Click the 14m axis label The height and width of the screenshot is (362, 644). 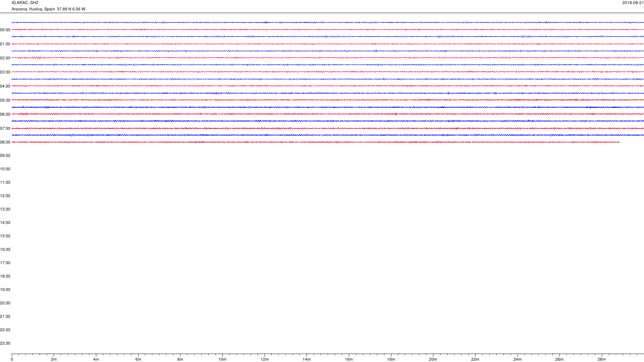[x=307, y=359]
